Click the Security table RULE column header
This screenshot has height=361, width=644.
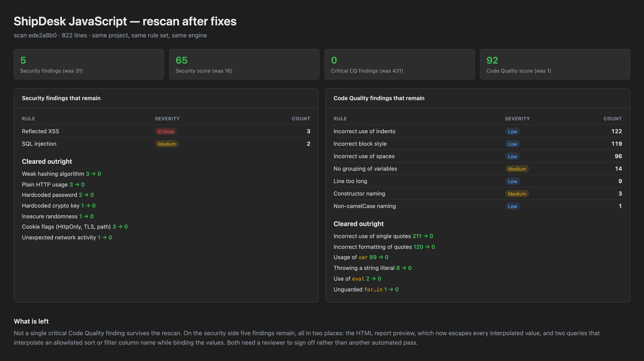[x=29, y=119]
